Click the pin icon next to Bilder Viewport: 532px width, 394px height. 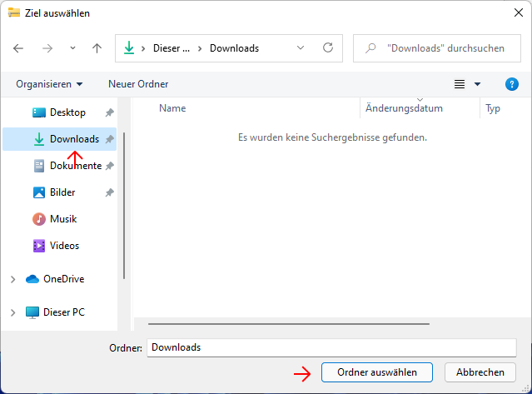point(109,192)
